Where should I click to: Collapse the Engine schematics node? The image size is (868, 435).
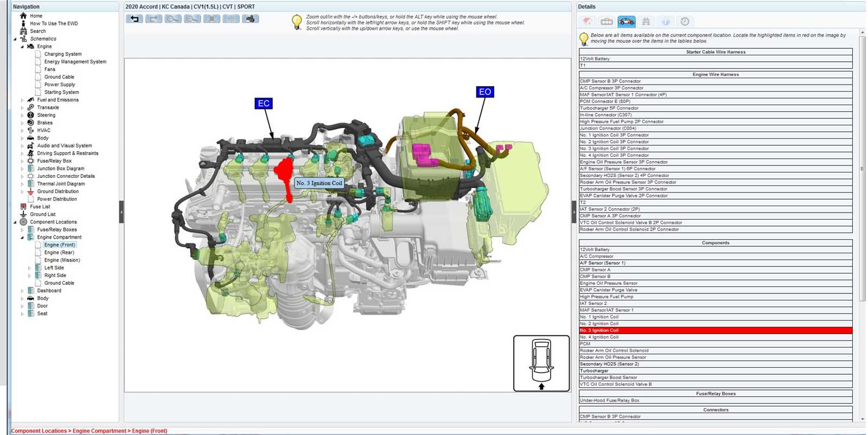pos(22,47)
